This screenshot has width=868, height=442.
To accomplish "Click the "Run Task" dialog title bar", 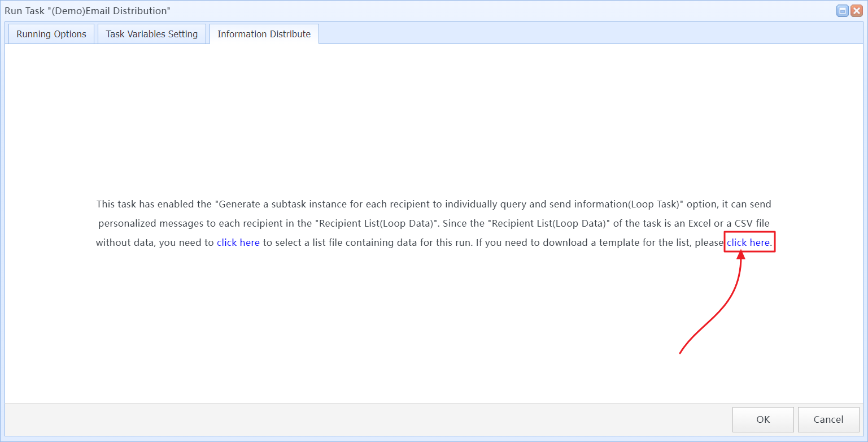I will click(x=395, y=11).
